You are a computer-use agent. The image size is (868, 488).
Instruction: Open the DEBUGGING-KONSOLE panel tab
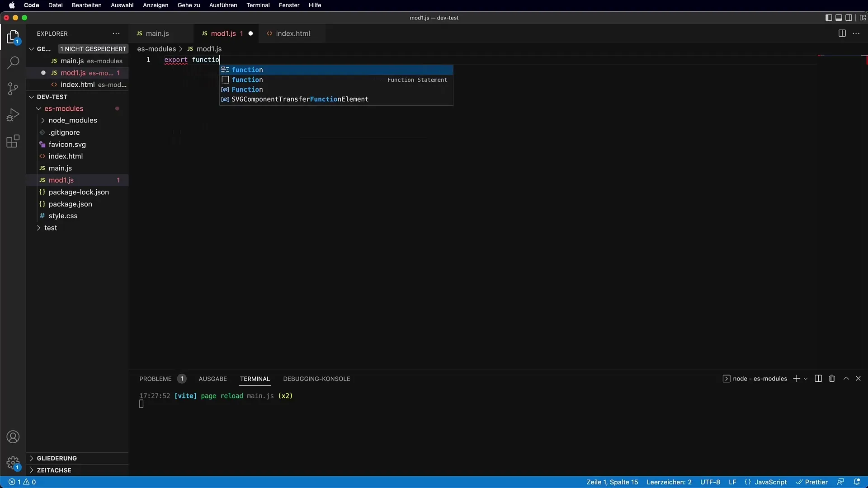(316, 379)
